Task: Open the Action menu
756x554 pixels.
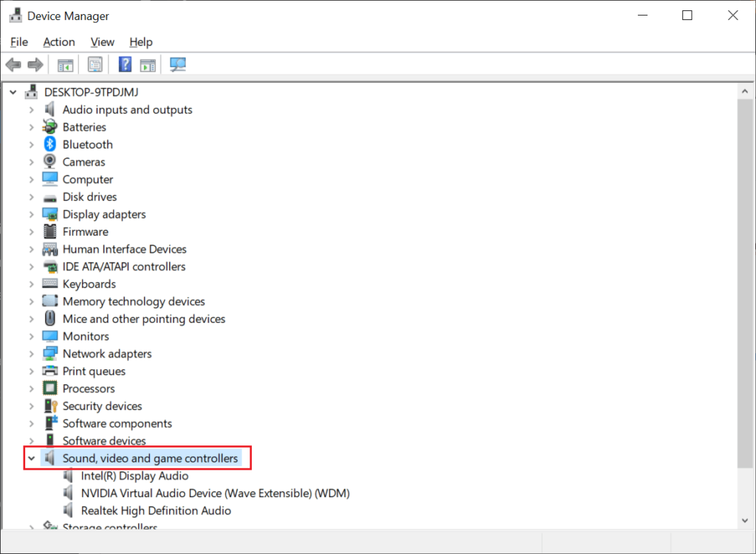Action: click(59, 42)
